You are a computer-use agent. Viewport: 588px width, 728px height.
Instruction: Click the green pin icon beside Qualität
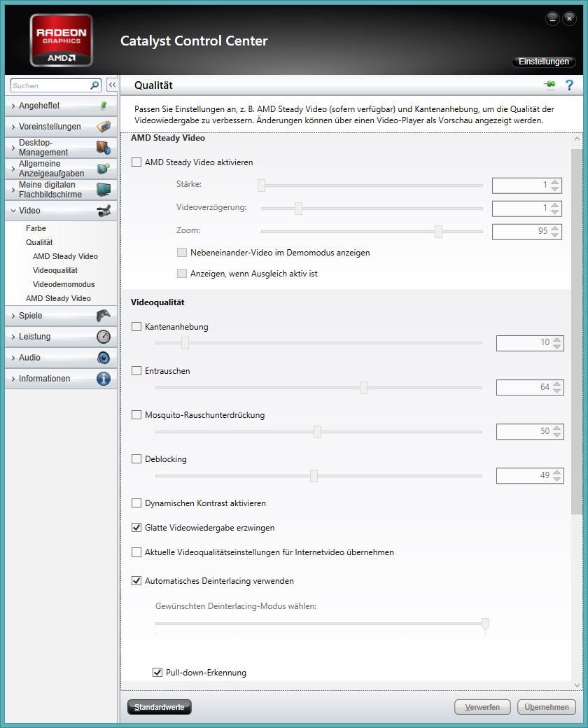click(550, 85)
